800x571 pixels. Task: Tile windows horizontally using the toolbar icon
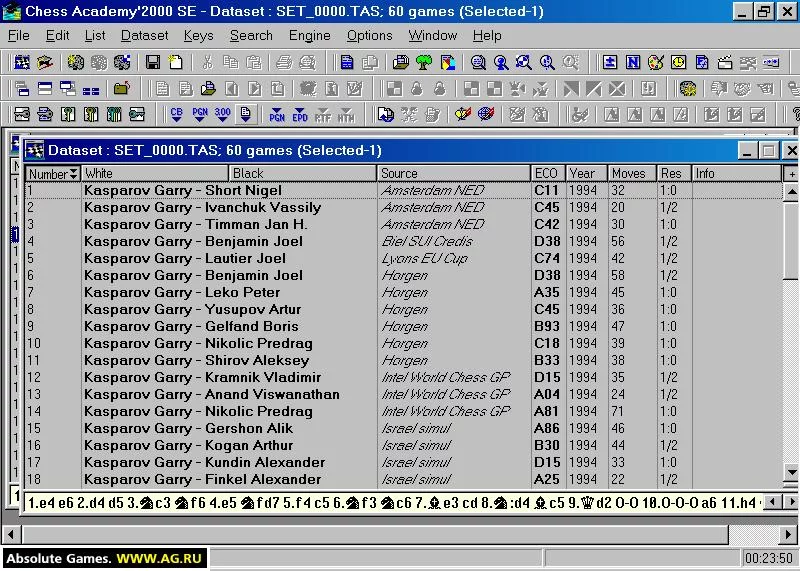click(45, 89)
